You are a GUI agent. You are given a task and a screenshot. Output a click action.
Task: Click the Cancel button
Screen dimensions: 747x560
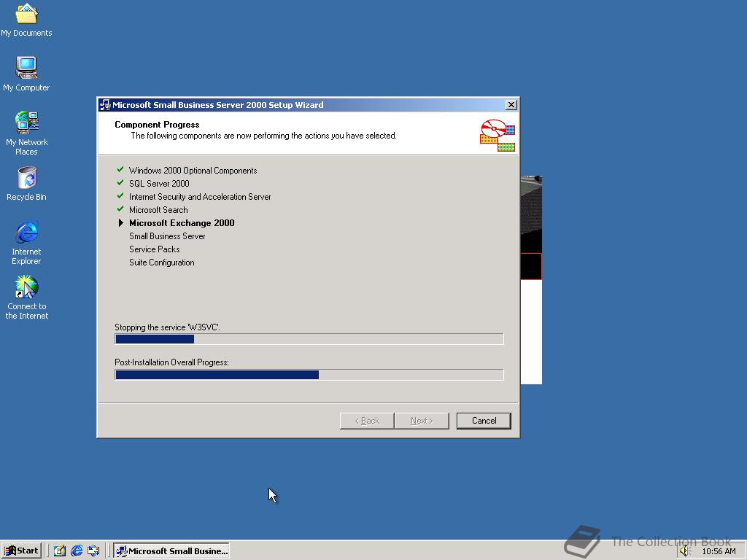click(x=484, y=421)
